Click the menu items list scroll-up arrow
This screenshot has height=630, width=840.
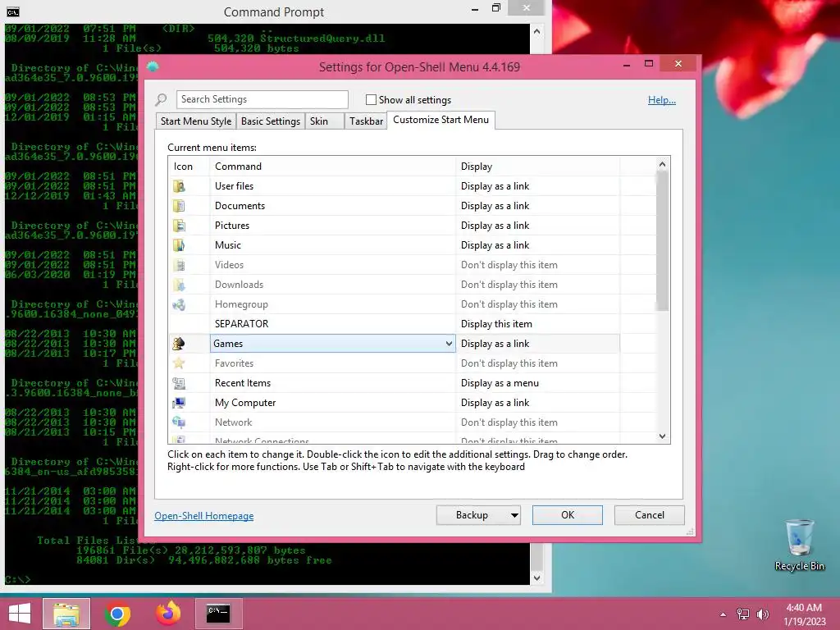click(662, 164)
